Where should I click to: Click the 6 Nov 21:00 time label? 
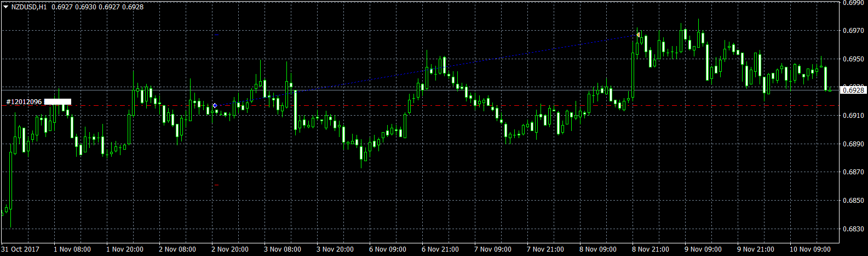pos(440,249)
